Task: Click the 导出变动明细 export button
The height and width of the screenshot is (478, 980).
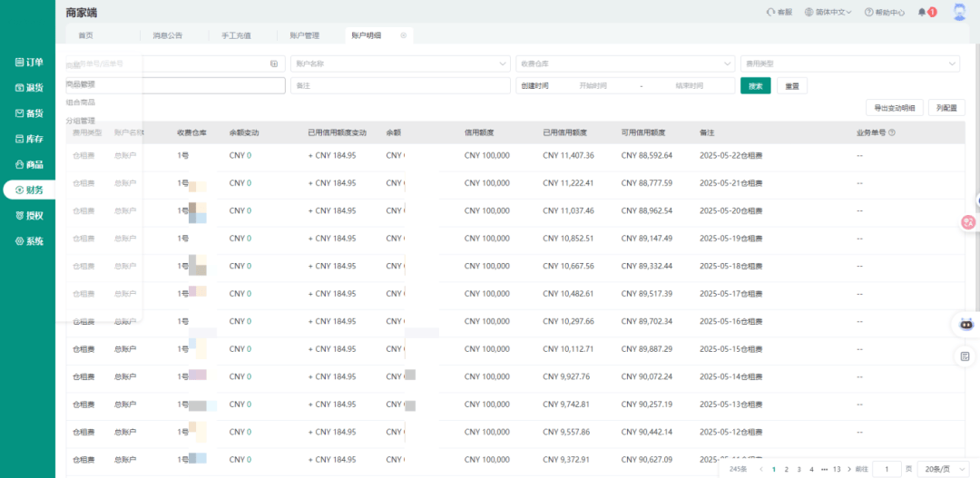Action: 895,108
